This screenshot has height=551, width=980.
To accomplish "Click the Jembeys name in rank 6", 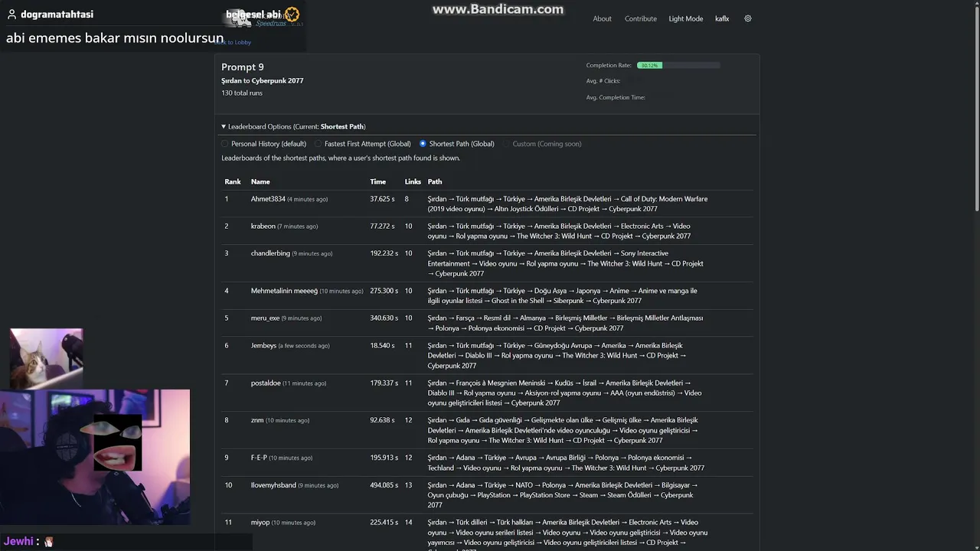I will coord(263,346).
